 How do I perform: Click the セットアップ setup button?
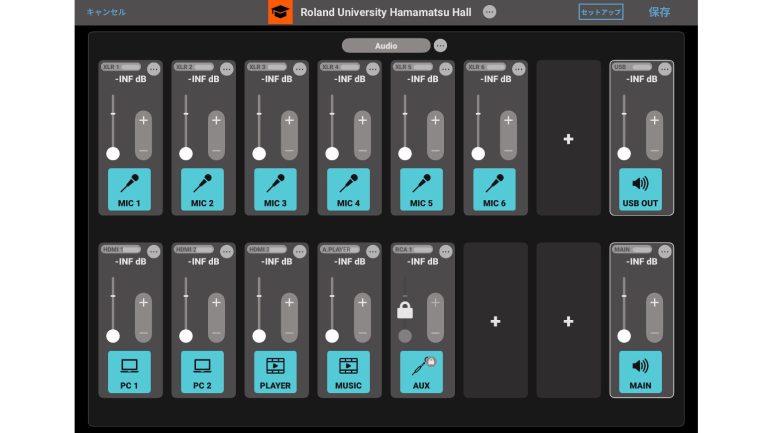pyautogui.click(x=601, y=12)
